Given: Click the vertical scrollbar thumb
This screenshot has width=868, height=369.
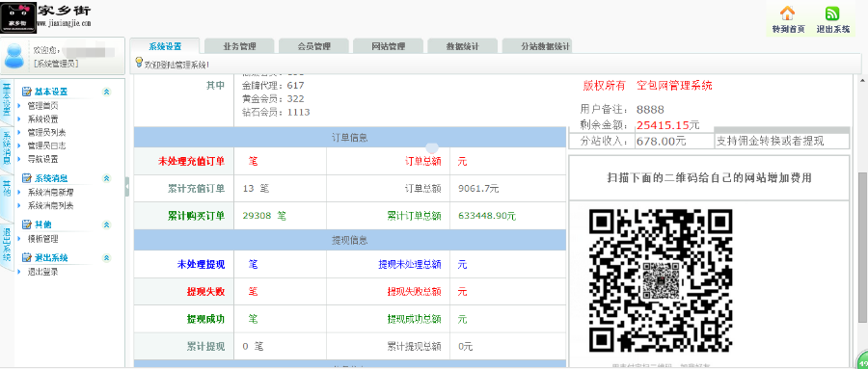Looking at the screenshot, I should (862, 247).
